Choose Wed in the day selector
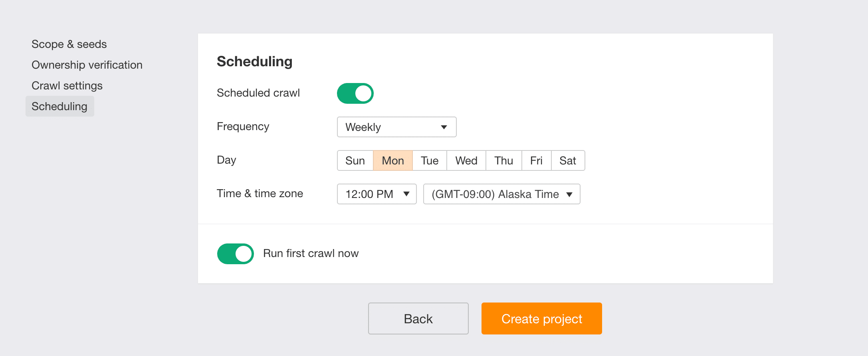 point(466,160)
